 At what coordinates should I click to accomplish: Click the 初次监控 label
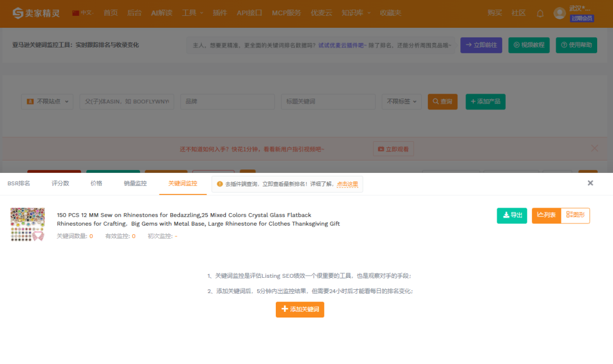tap(162, 236)
